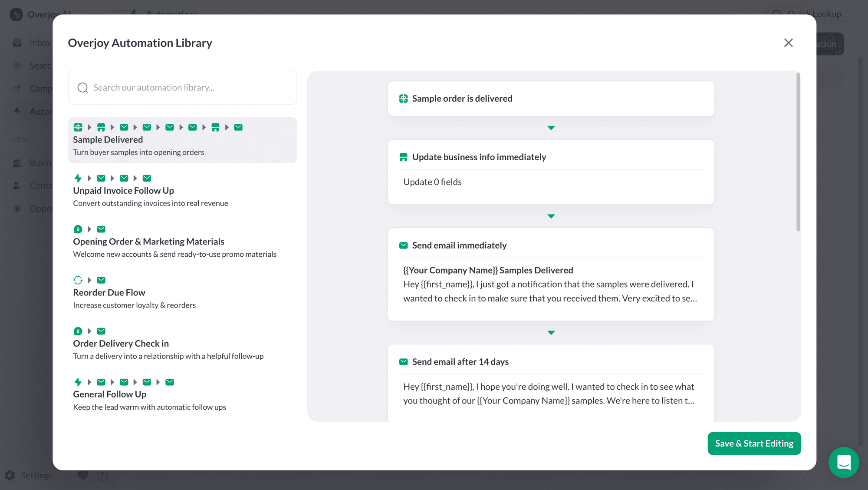Focus the automation library search field

pyautogui.click(x=182, y=88)
